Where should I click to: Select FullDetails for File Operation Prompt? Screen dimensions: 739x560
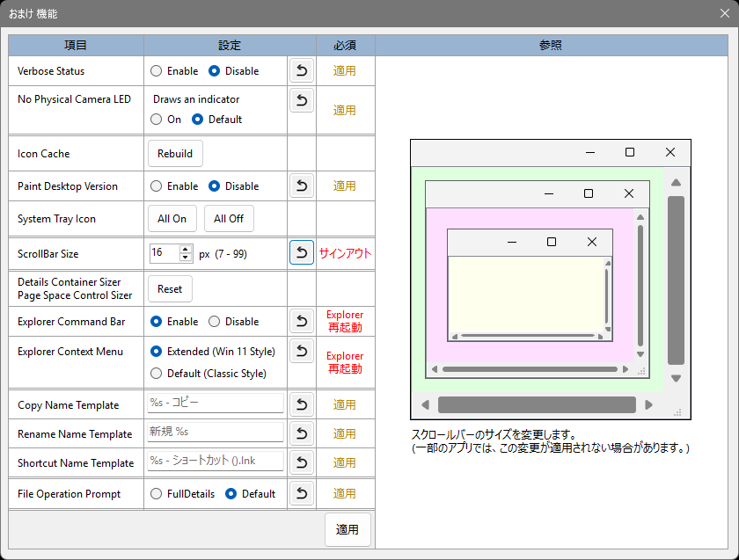156,494
